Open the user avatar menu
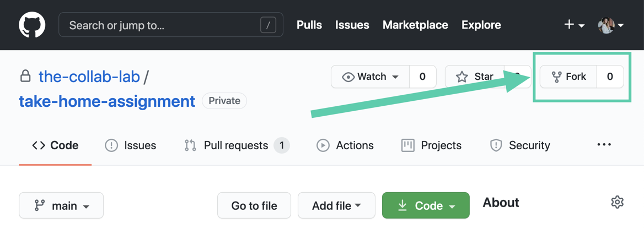Viewport: 644px width, 228px height. click(x=611, y=25)
